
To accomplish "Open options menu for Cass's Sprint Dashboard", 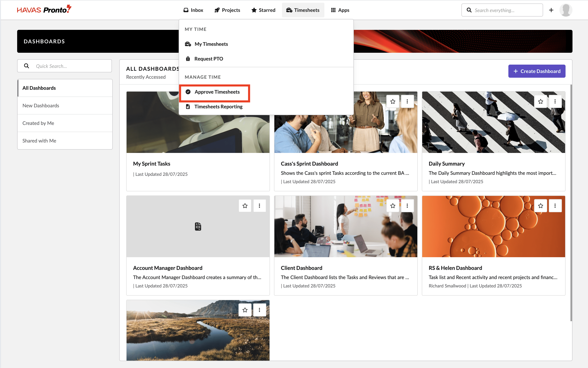I will pyautogui.click(x=407, y=101).
